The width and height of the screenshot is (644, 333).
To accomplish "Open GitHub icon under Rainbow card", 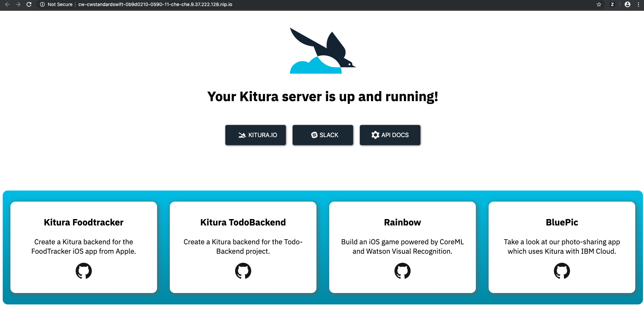I will click(403, 271).
